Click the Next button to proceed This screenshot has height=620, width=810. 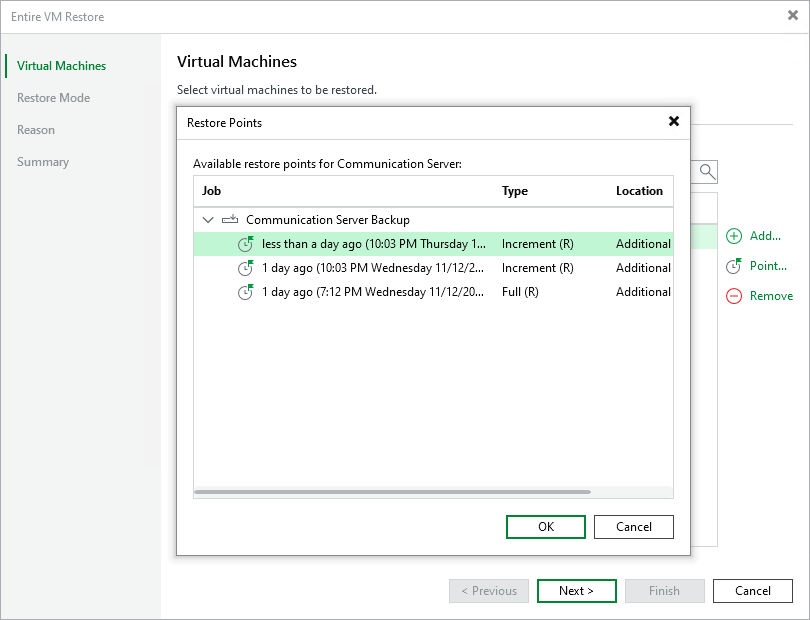576,590
